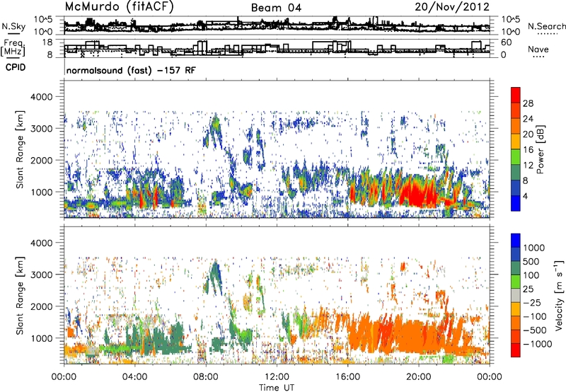Screen dimensions: 566x392
Task: Click 'Slant Range [km]' label of velocity plot
Action: coord(20,295)
